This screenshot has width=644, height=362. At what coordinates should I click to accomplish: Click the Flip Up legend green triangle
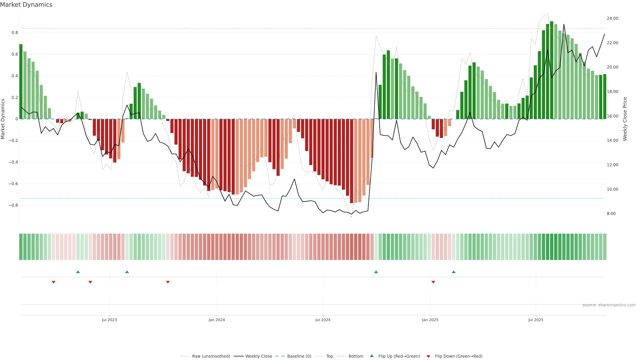pos(372,356)
